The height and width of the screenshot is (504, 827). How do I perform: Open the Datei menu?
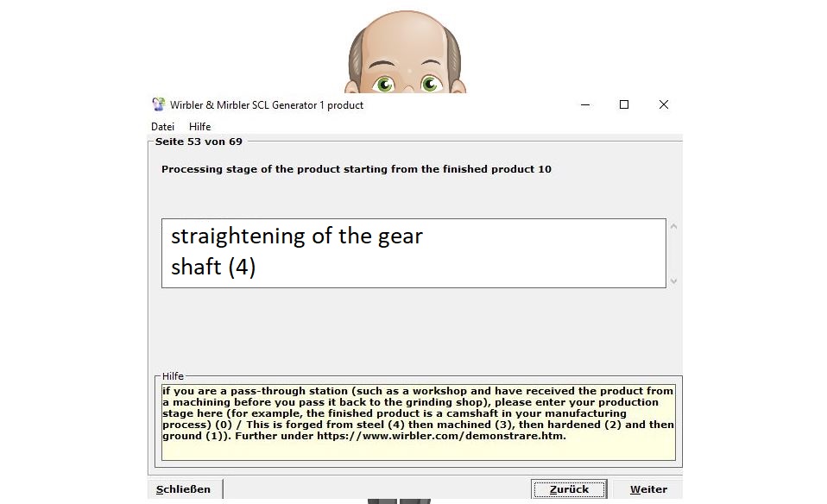tap(162, 127)
